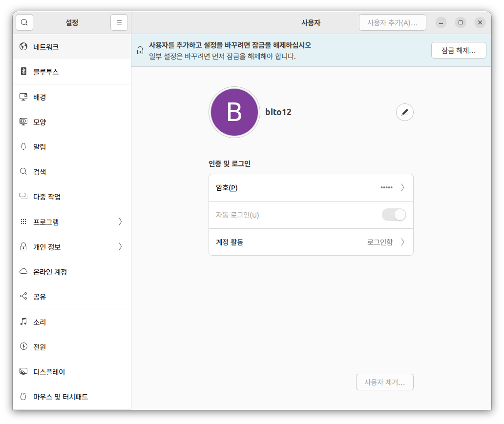Click the appearance icon beside 모양
The image size is (504, 424).
[23, 122]
